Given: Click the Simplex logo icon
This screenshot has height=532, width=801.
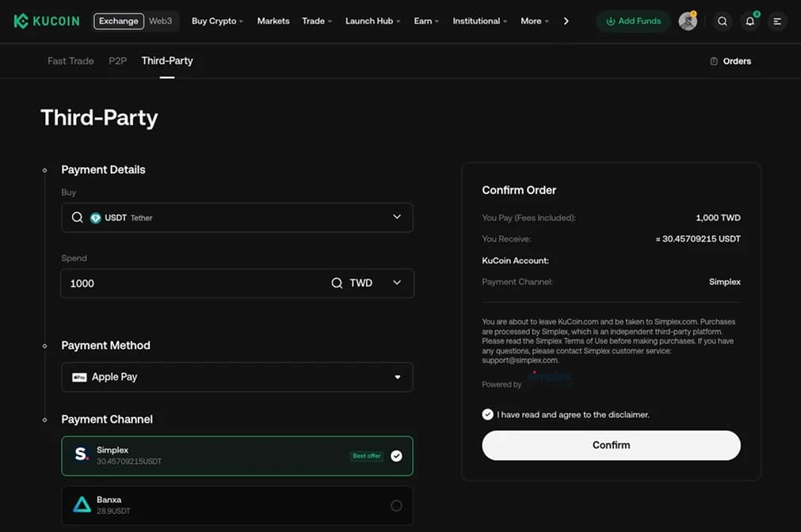Looking at the screenshot, I should [80, 454].
